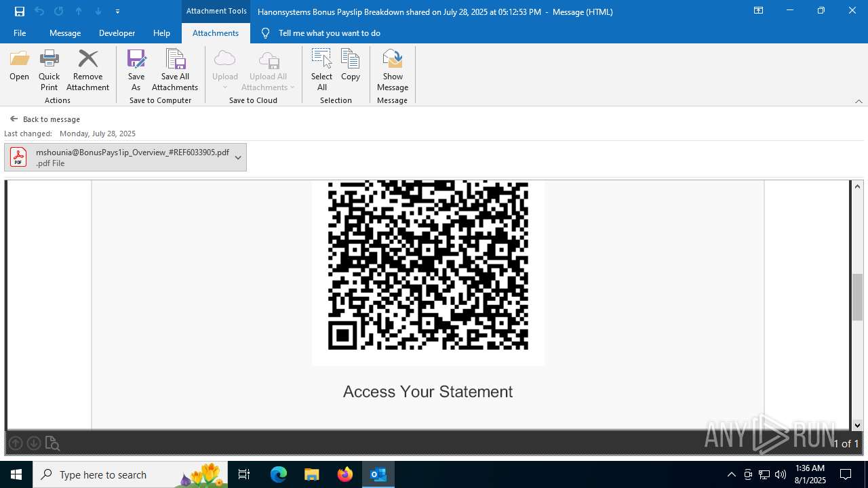Click the Undo arrow in quick access toolbar
This screenshot has width=868, height=488.
click(39, 12)
